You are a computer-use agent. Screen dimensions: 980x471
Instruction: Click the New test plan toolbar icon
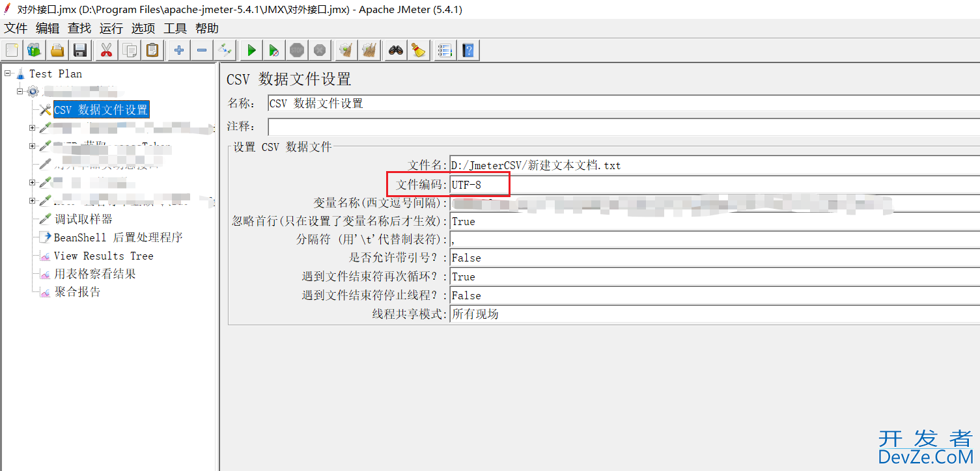pos(12,49)
